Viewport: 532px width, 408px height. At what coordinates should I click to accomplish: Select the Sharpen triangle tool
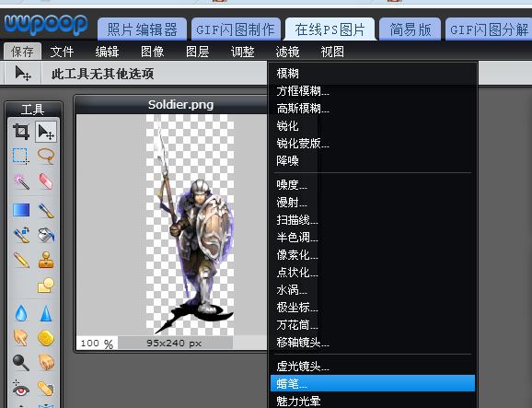(x=46, y=313)
